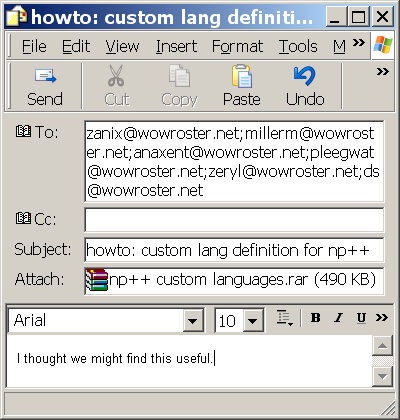Screen dimensions: 400x420
Task: Open the Format menu
Action: [x=237, y=46]
